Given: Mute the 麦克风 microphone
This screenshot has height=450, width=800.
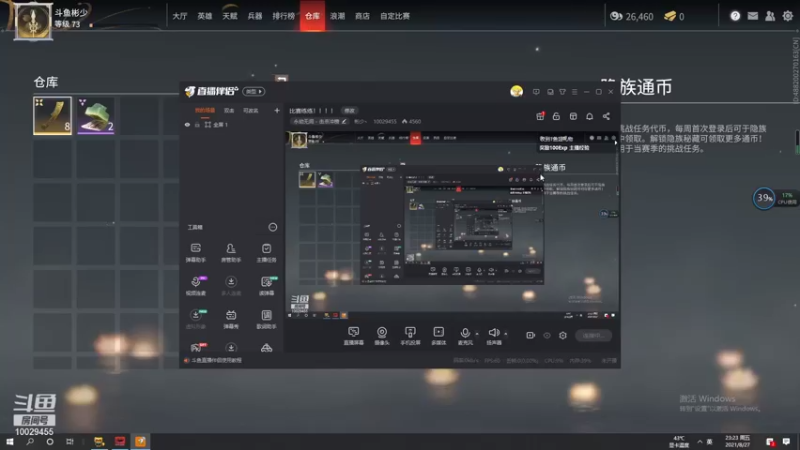Looking at the screenshot, I should click(465, 336).
